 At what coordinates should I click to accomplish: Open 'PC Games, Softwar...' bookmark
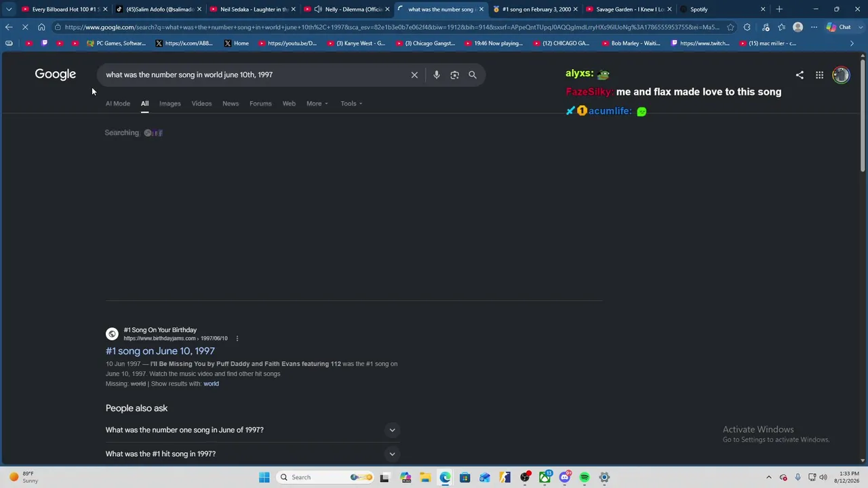pos(116,43)
